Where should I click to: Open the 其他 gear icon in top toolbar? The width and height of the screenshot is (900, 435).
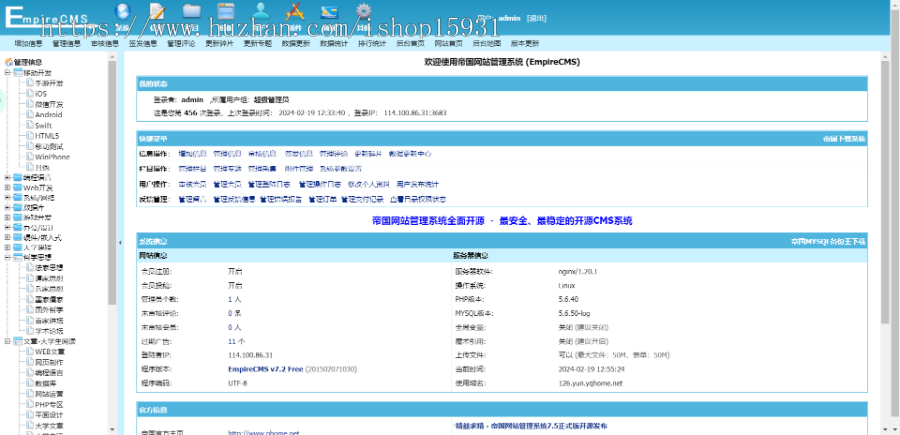click(363, 11)
